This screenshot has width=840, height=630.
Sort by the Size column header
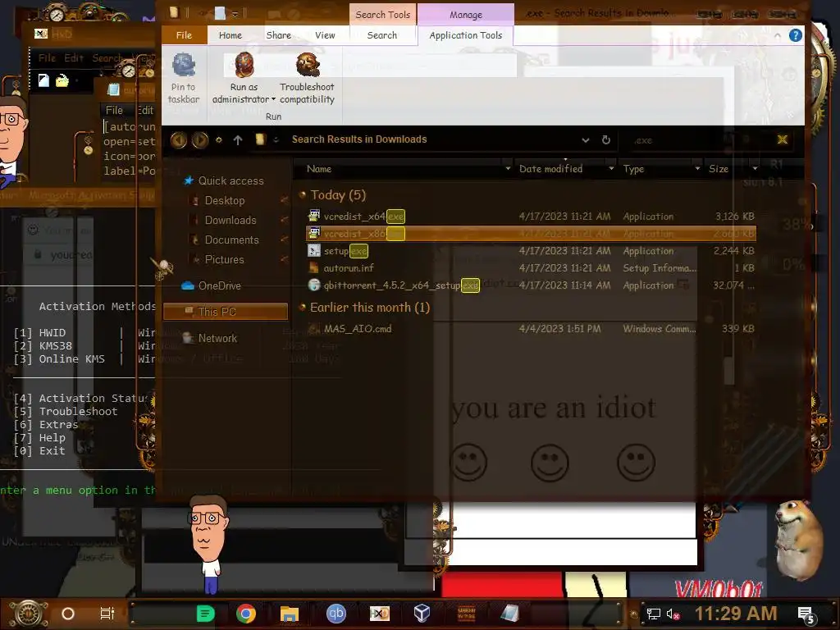point(719,169)
